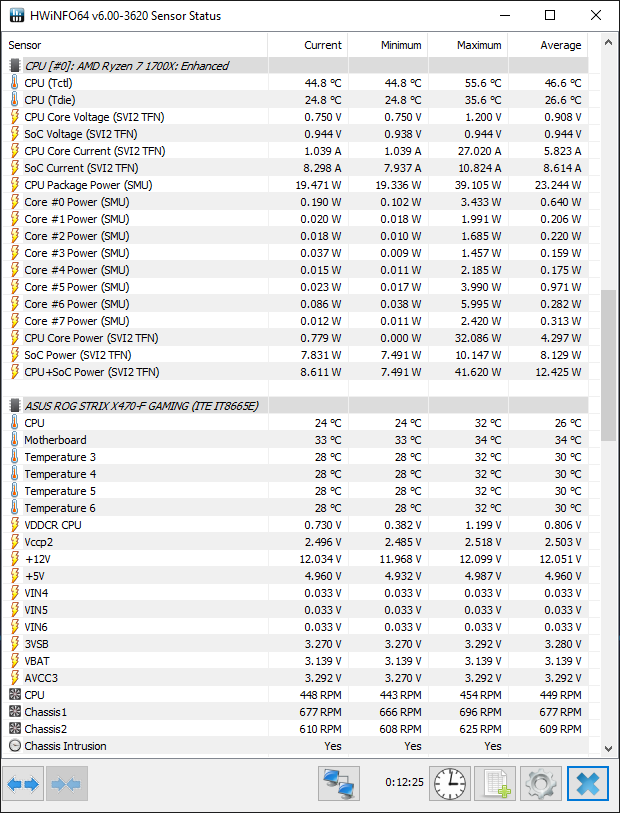Click the thermometer icon for Temperature 3
Screen dimensions: 620x813
(15, 457)
